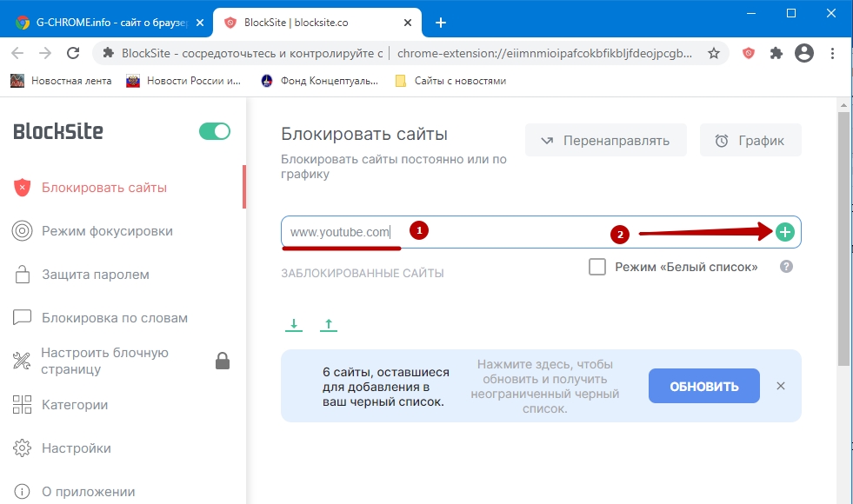Click the «Перенаправлять» button
Image resolution: width=853 pixels, height=504 pixels.
coord(605,140)
